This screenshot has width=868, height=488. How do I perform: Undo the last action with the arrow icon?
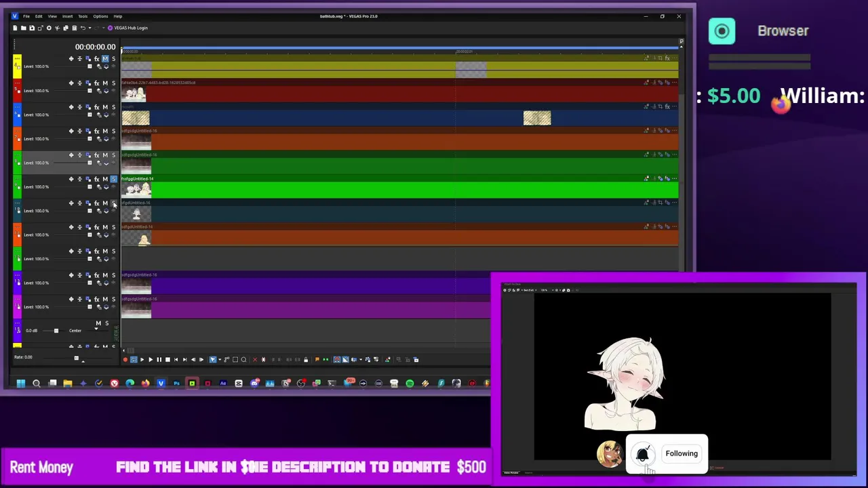coord(83,28)
